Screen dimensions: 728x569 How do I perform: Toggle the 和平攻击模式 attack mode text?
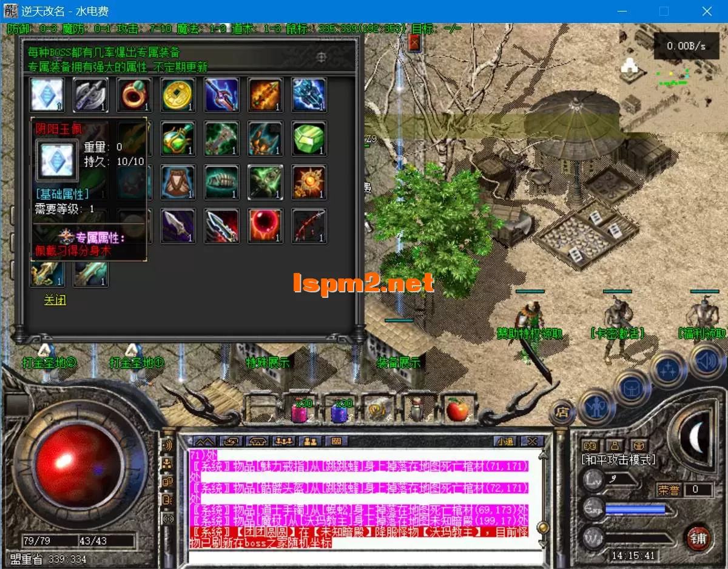(x=618, y=460)
